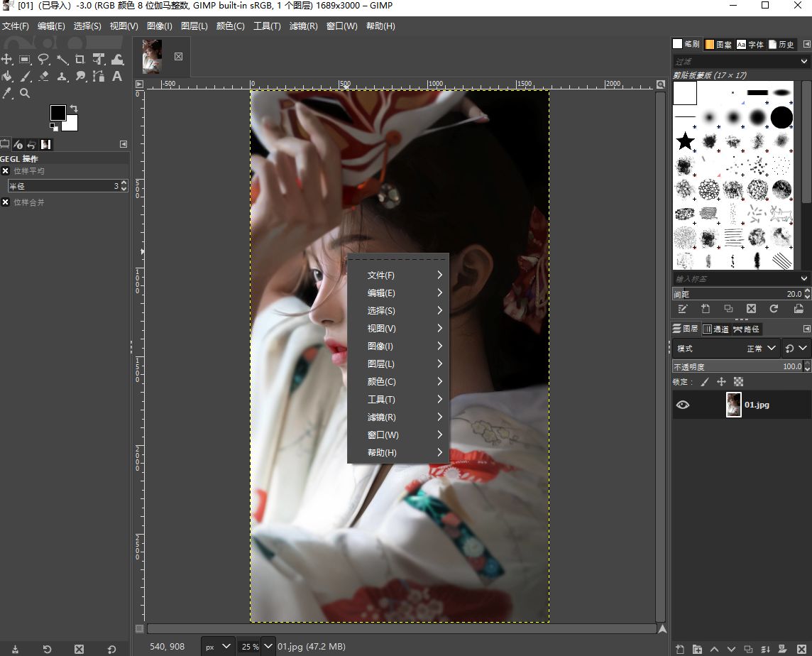This screenshot has height=656, width=812.
Task: Choose the Paintbrush tool
Action: tap(26, 77)
